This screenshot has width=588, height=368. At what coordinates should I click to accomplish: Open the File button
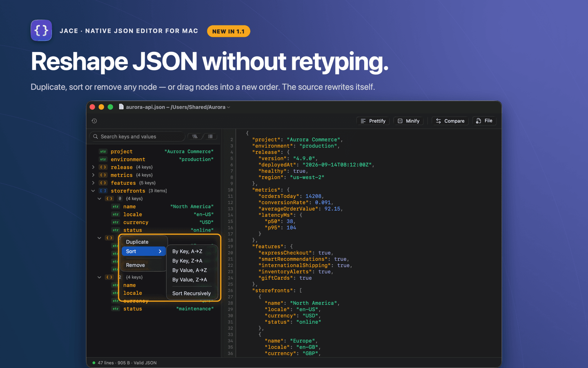coord(484,121)
